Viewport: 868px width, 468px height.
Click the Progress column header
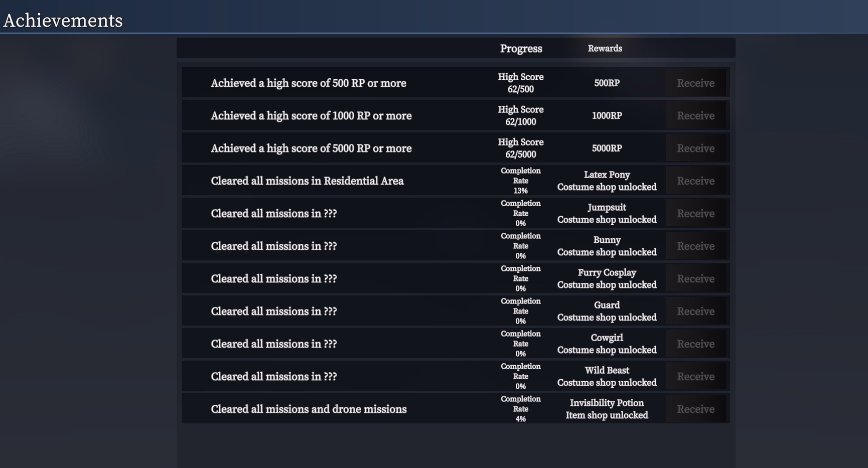coord(521,49)
